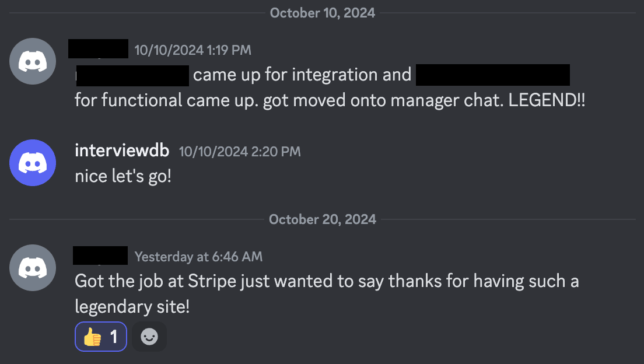
Task: Click the 10/10/2024 2:20 PM timestamp
Action: point(240,152)
